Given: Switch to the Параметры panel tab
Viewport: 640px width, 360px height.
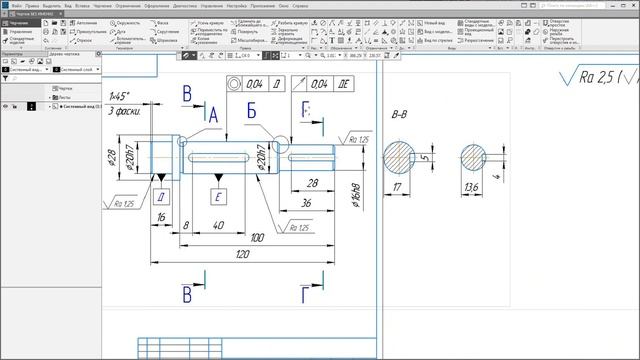Looking at the screenshot, I should [24, 54].
